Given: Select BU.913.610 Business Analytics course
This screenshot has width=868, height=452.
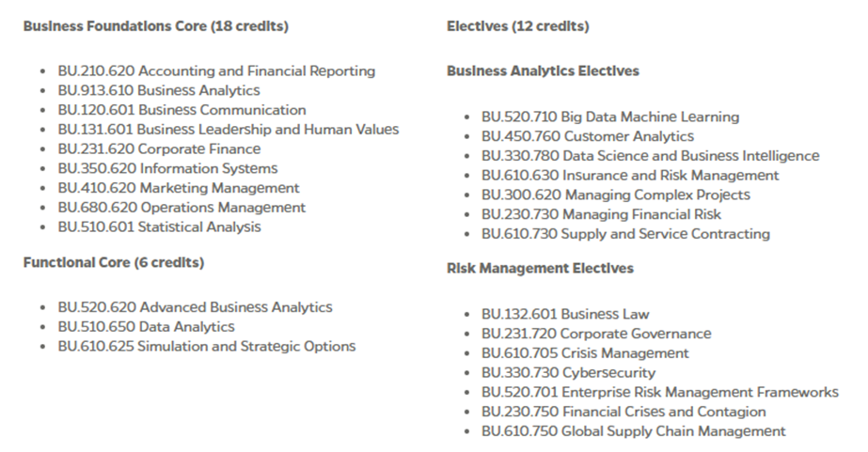Looking at the screenshot, I should pos(159,90).
